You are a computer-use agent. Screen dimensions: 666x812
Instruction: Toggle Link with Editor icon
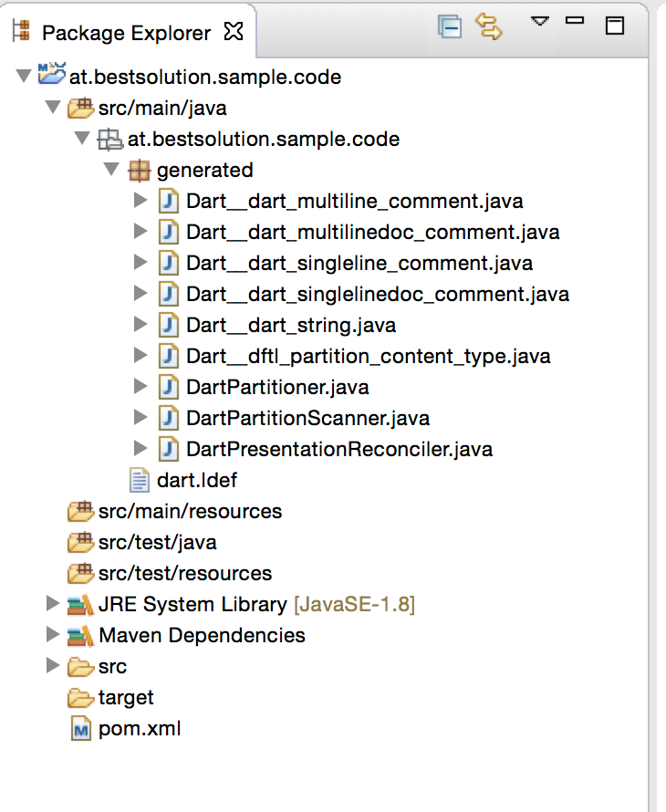point(490,27)
